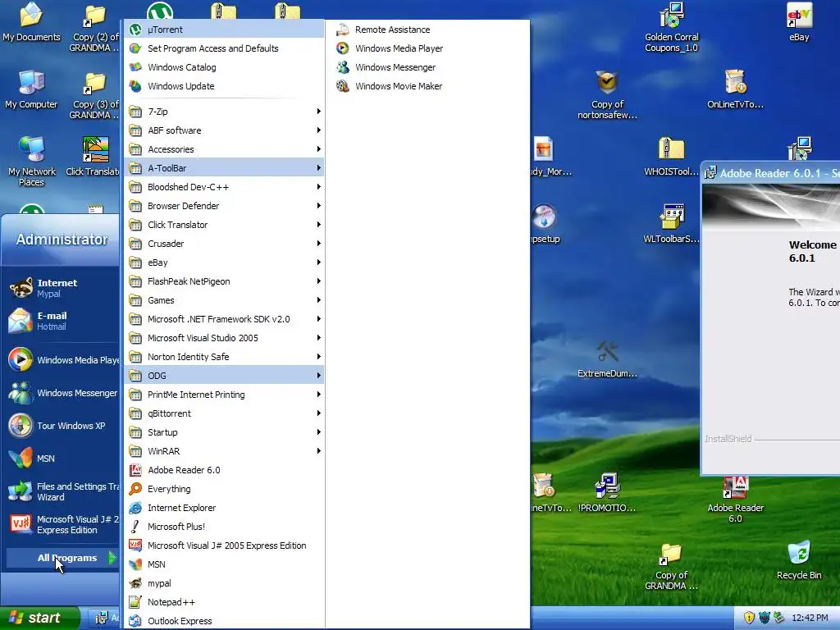Open Adobe Reader 6.0 in programs list

coord(224,470)
